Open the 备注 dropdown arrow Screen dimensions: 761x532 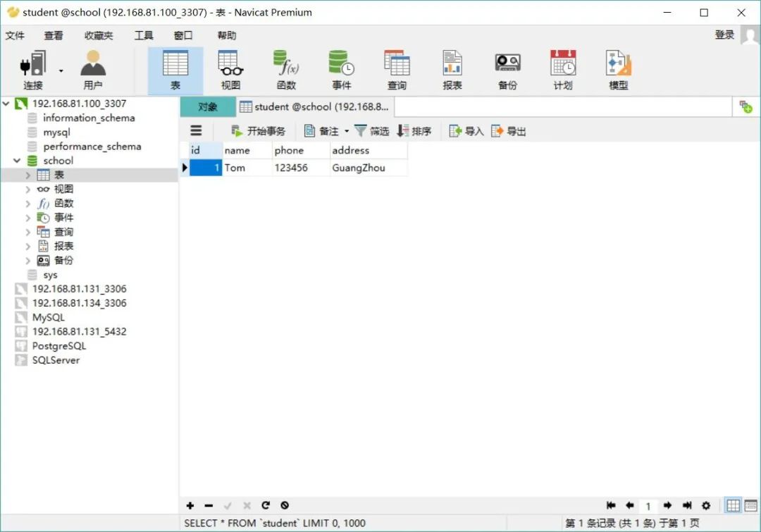point(347,131)
